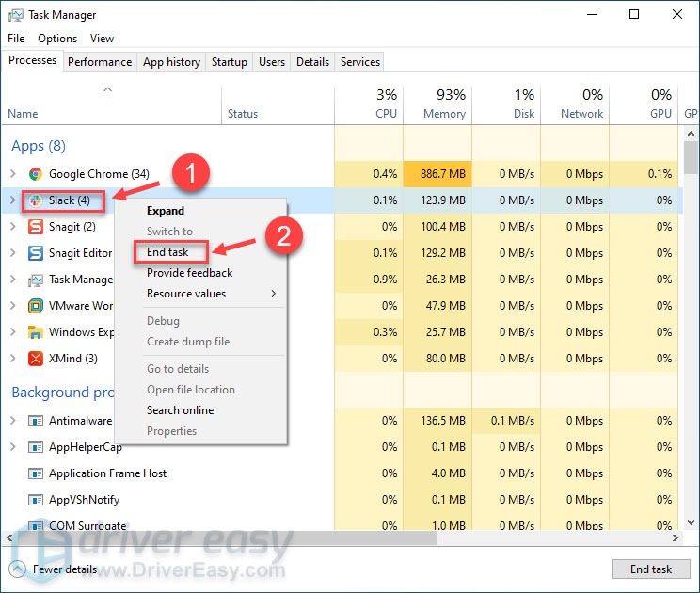Expand the Snagit Editor process group
This screenshot has height=593, width=700.
pos(13,253)
